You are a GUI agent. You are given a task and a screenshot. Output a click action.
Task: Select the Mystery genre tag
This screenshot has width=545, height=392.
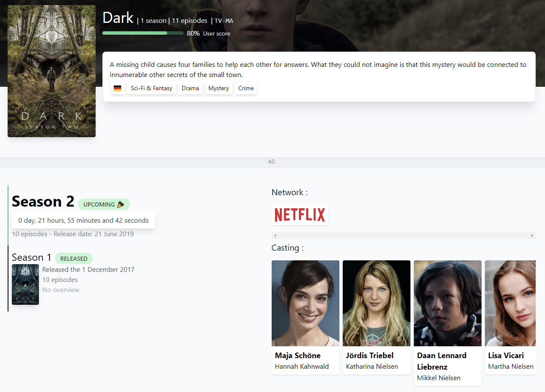click(x=219, y=88)
